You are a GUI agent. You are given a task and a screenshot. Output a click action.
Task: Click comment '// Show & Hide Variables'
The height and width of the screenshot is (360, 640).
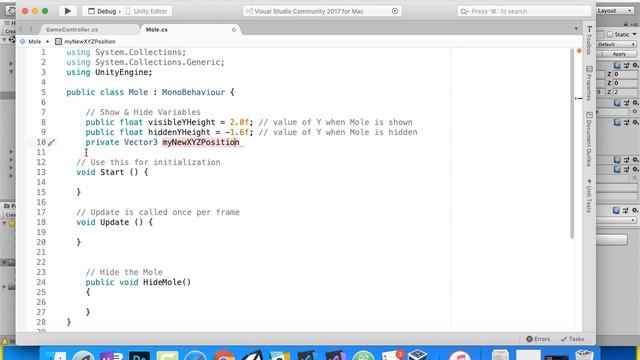pos(143,112)
